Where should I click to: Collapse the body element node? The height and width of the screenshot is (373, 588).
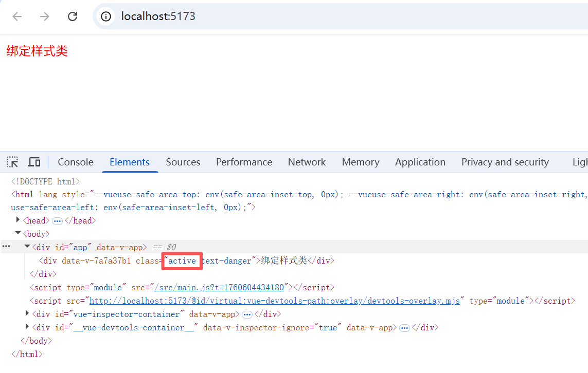[x=17, y=233]
